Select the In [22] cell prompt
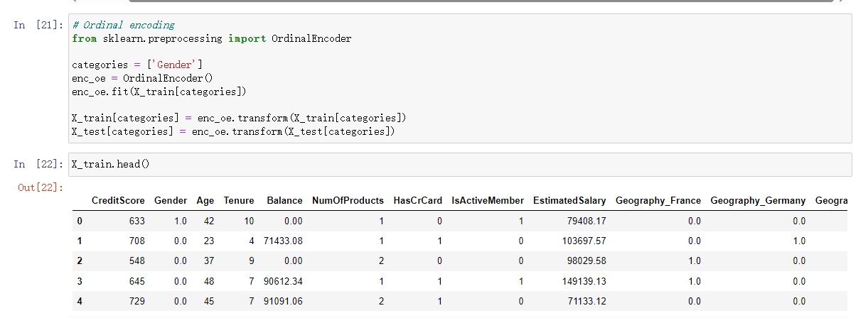868x318 pixels. coord(38,164)
